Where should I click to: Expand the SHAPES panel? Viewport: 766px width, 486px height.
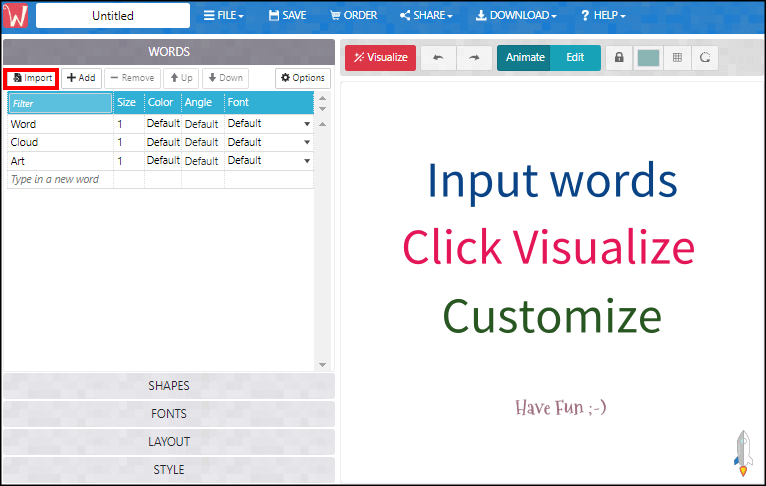pos(169,386)
